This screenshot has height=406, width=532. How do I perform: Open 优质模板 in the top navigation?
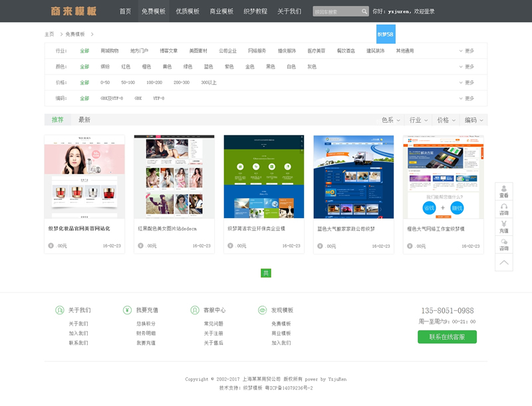188,11
